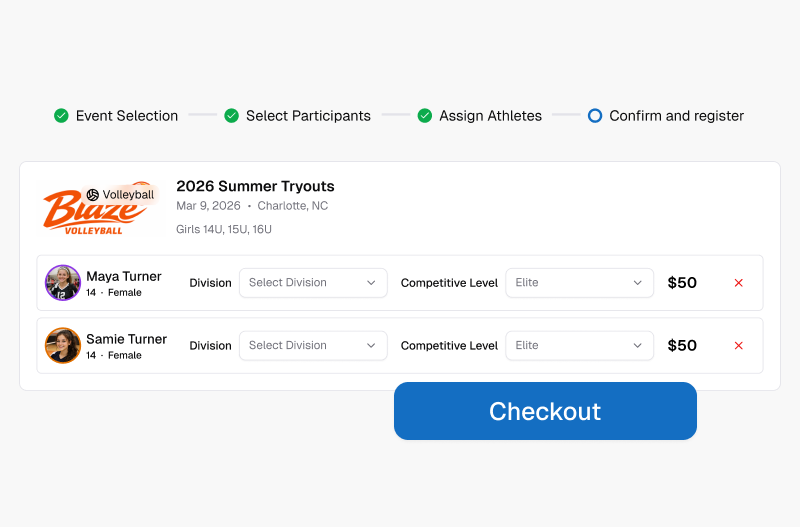The image size is (800, 527).
Task: Remove Samie Turner with red X
Action: pyautogui.click(x=738, y=345)
